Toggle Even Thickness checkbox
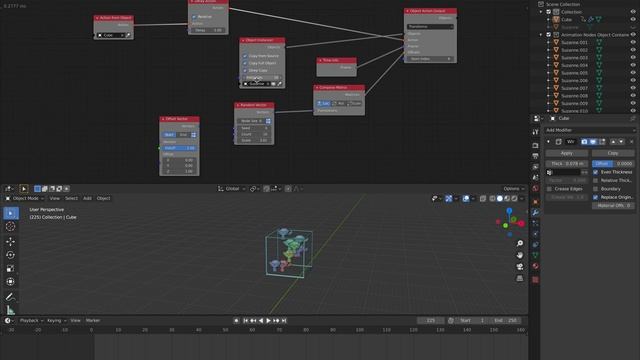Viewport: 640px width, 360px height. (596, 172)
